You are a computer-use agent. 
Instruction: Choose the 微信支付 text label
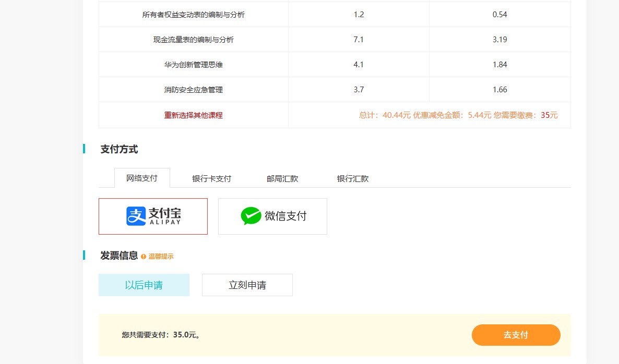click(x=285, y=216)
